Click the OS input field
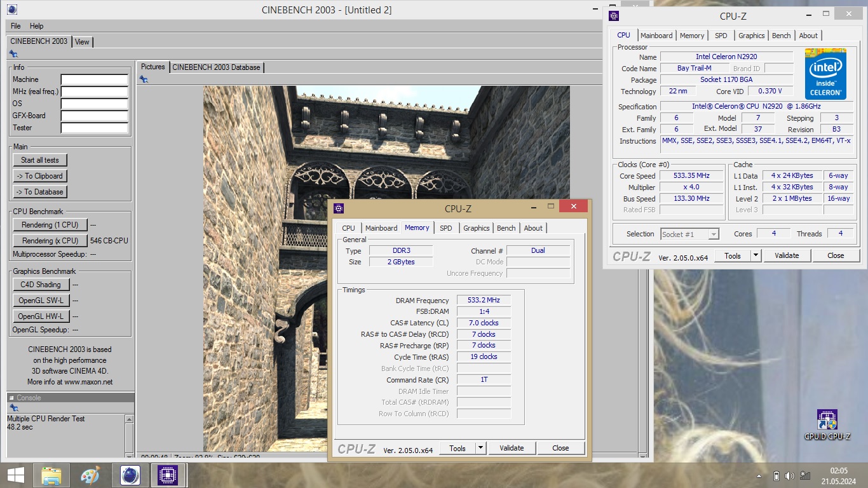The width and height of the screenshot is (868, 488). click(x=94, y=104)
